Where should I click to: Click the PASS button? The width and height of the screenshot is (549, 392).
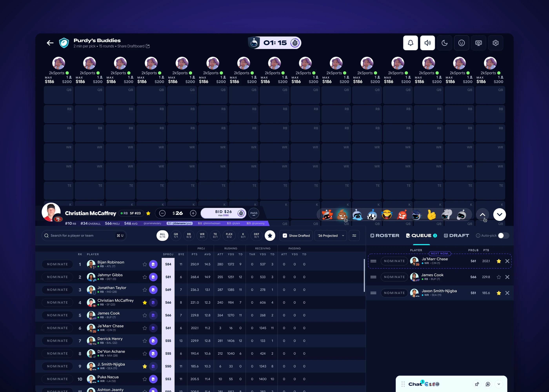(x=254, y=213)
